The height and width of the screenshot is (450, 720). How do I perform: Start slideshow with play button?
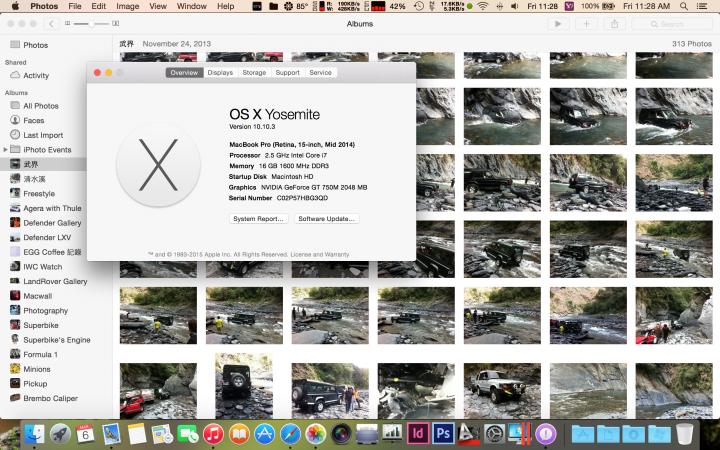(558, 24)
